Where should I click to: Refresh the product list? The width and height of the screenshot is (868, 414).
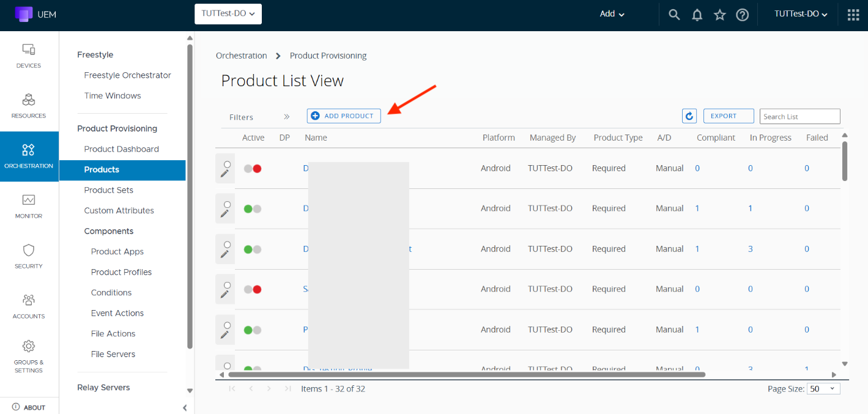pos(689,116)
